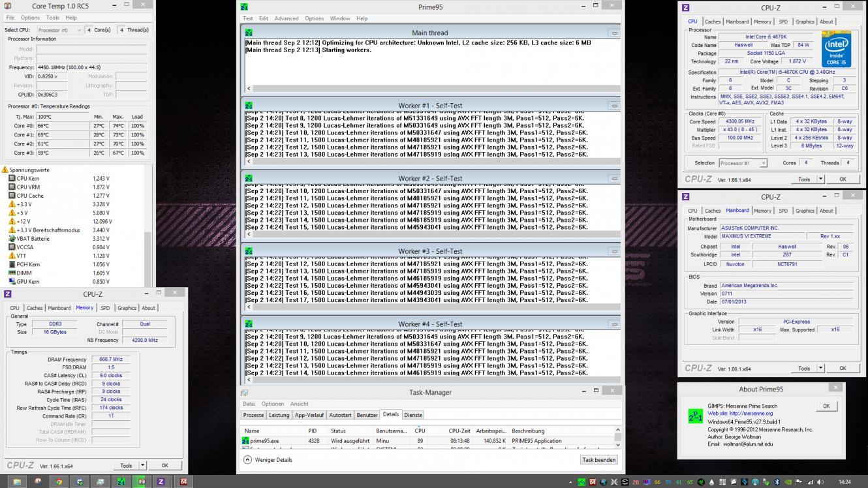Select the prime95.exe process row
This screenshot has height=488, width=868.
427,441
